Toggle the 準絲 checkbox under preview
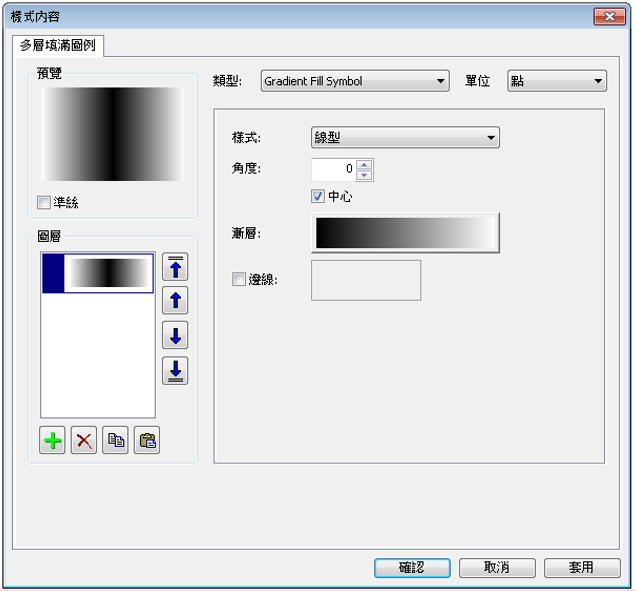The height and width of the screenshot is (591, 636). click(x=44, y=202)
